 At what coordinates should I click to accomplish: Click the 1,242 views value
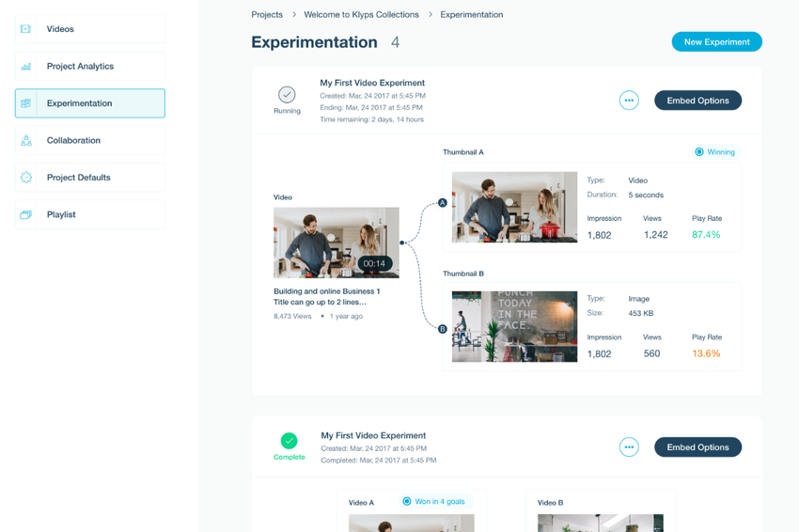[x=655, y=235]
